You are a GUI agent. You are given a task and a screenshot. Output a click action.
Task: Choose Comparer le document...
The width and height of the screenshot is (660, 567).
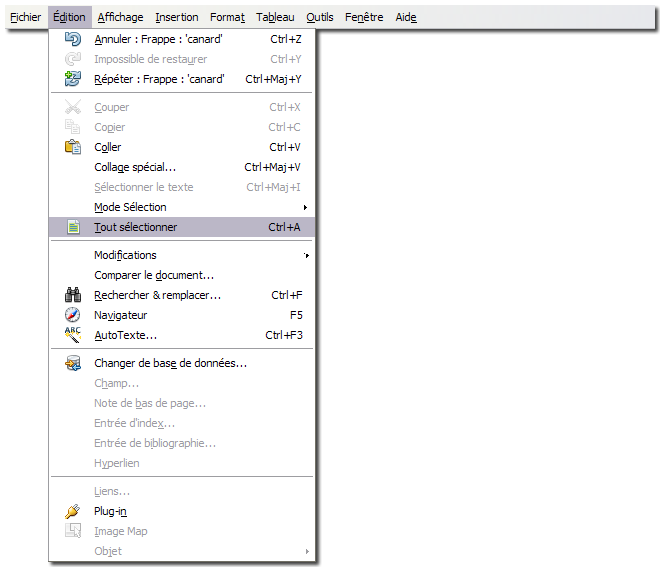(x=182, y=275)
